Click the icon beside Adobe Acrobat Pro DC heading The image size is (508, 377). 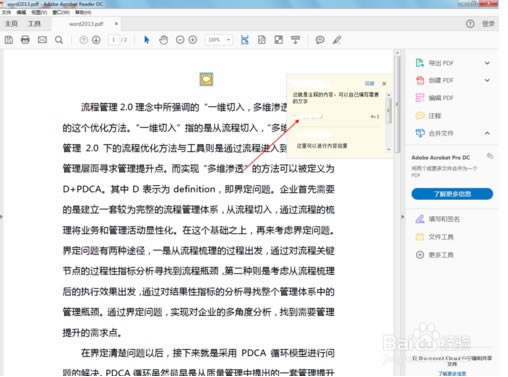490,156
